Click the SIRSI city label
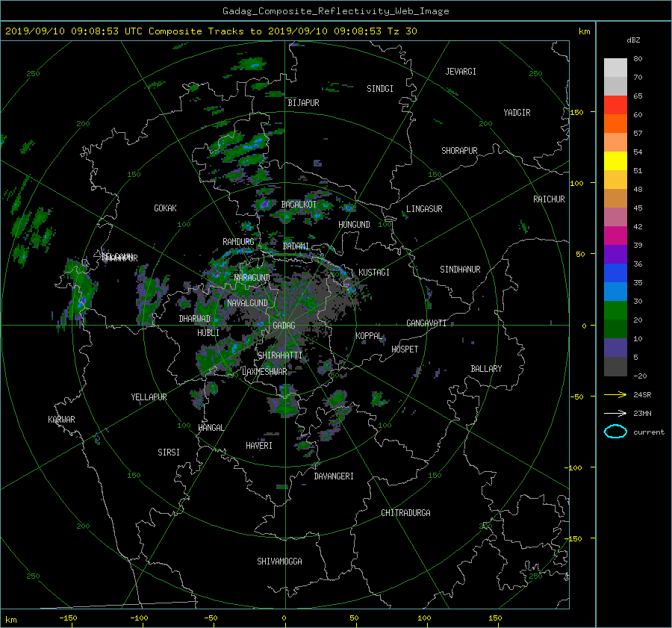Viewport: 672px width, 628px height. click(169, 453)
